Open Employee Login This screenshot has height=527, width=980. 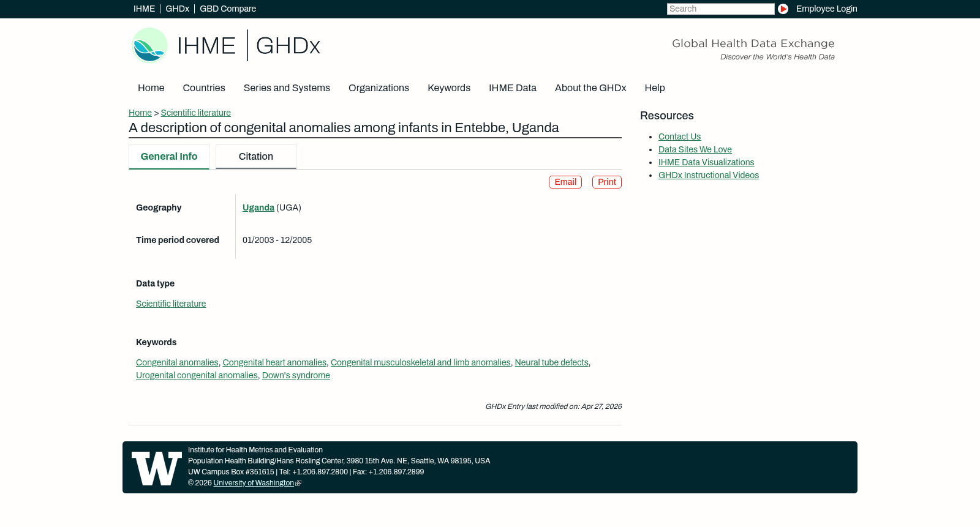coord(826,9)
